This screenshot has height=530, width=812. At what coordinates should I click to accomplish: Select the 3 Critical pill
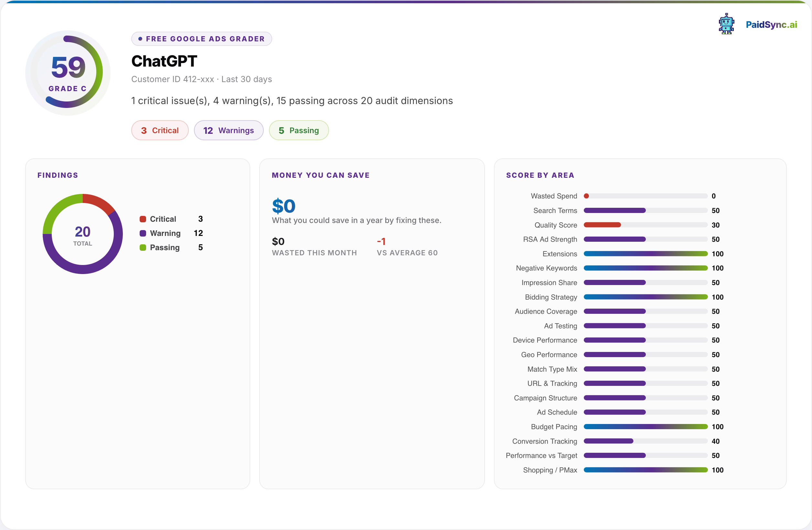[160, 130]
